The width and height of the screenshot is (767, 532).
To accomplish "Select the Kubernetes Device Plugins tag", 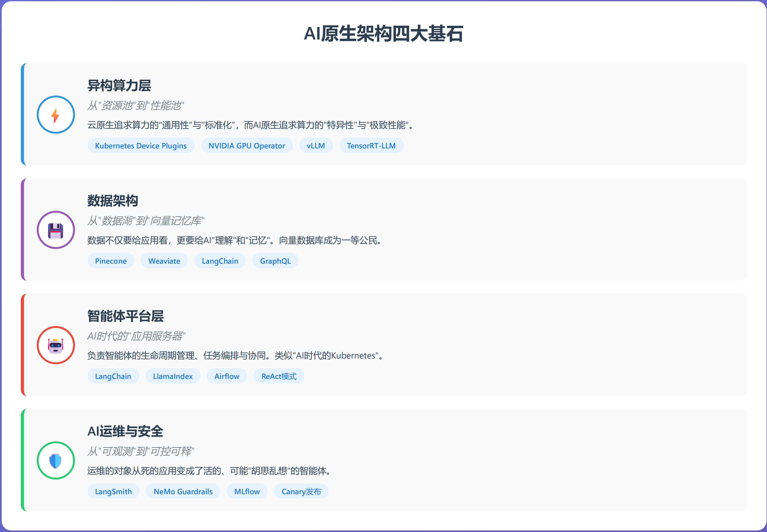I will tap(141, 145).
